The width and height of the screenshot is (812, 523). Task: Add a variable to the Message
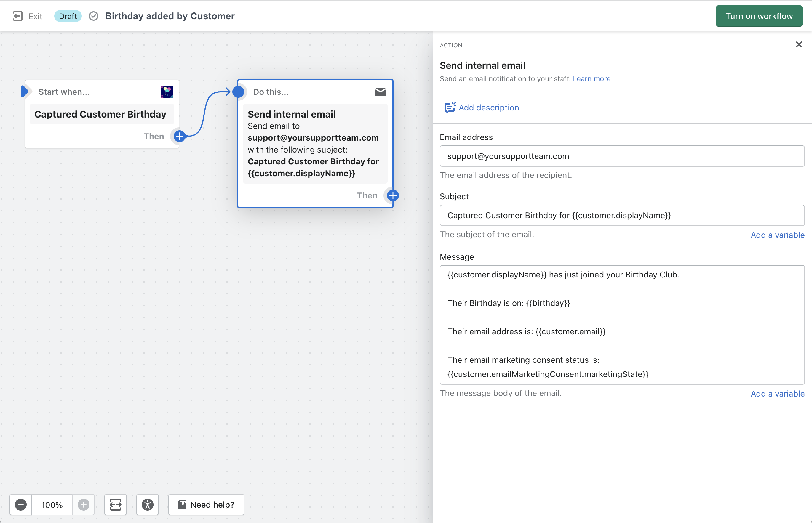pyautogui.click(x=777, y=393)
